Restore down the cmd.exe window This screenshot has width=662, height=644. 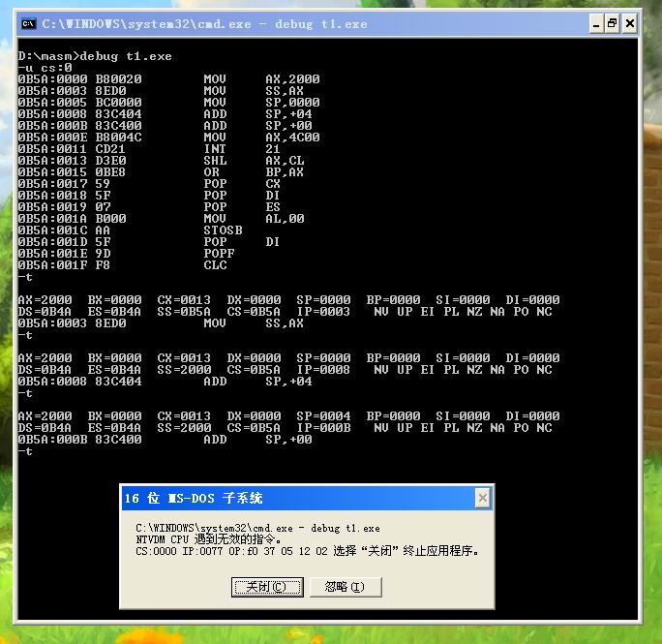pyautogui.click(x=613, y=23)
